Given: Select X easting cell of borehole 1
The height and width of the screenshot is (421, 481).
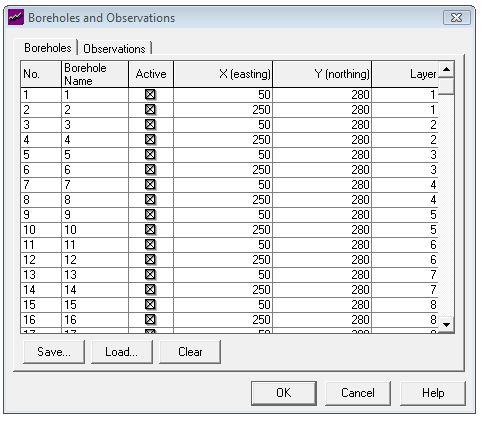Looking at the screenshot, I should pyautogui.click(x=223, y=95).
